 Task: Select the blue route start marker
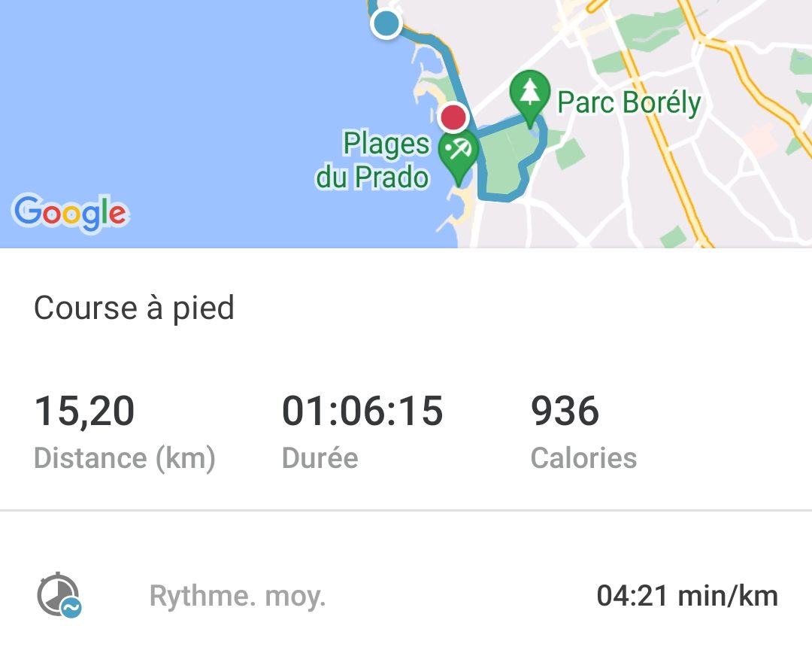[x=386, y=23]
